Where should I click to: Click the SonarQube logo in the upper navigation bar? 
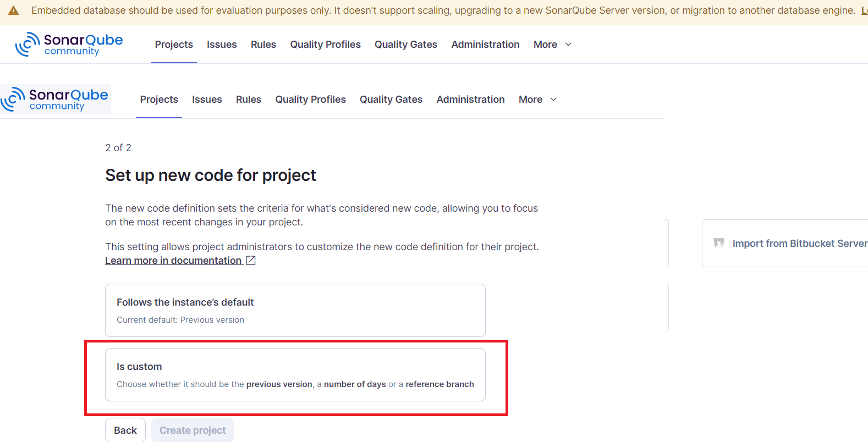[x=69, y=45]
